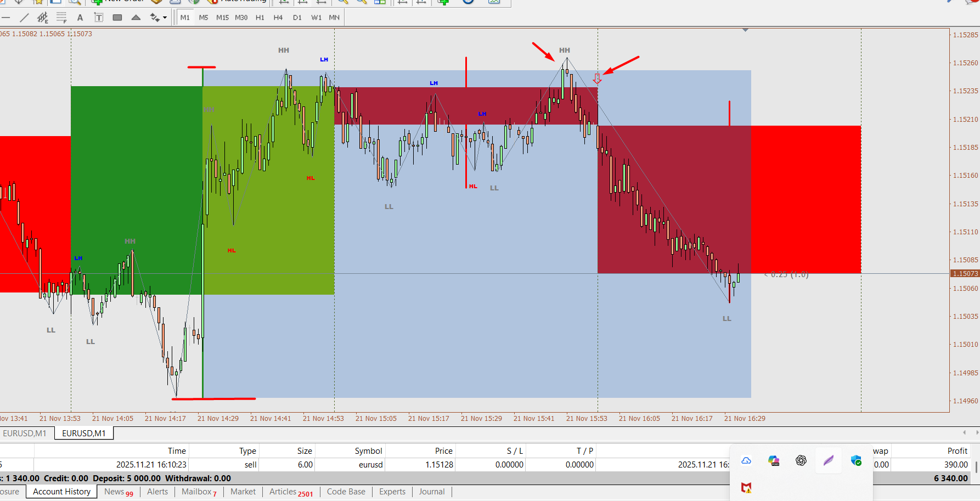
Task: Select the horizontal line drawing tool
Action: click(6, 18)
